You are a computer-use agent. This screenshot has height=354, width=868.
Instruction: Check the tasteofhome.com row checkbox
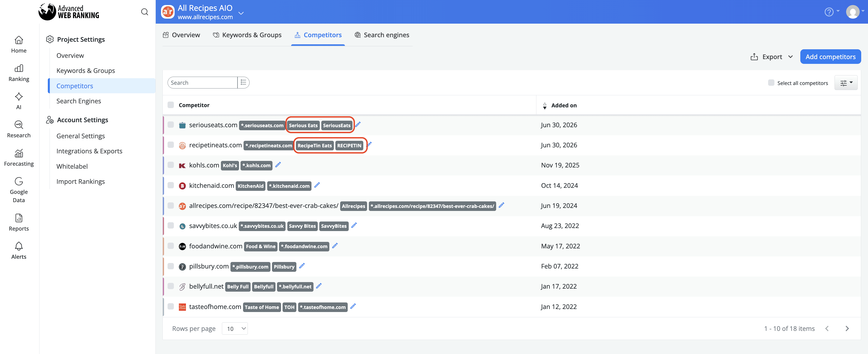[171, 306]
